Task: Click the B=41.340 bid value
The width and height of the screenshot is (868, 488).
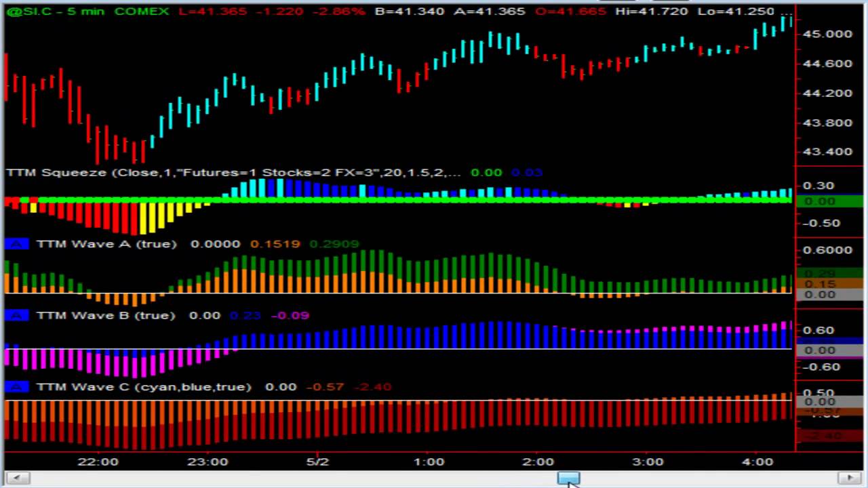Action: point(410,12)
